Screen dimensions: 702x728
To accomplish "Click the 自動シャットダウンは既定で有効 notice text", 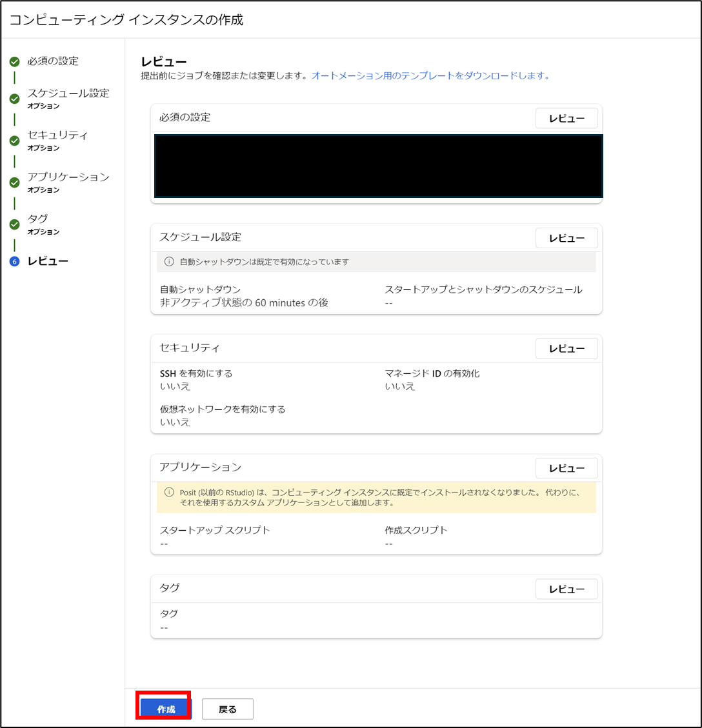I will coord(265,262).
